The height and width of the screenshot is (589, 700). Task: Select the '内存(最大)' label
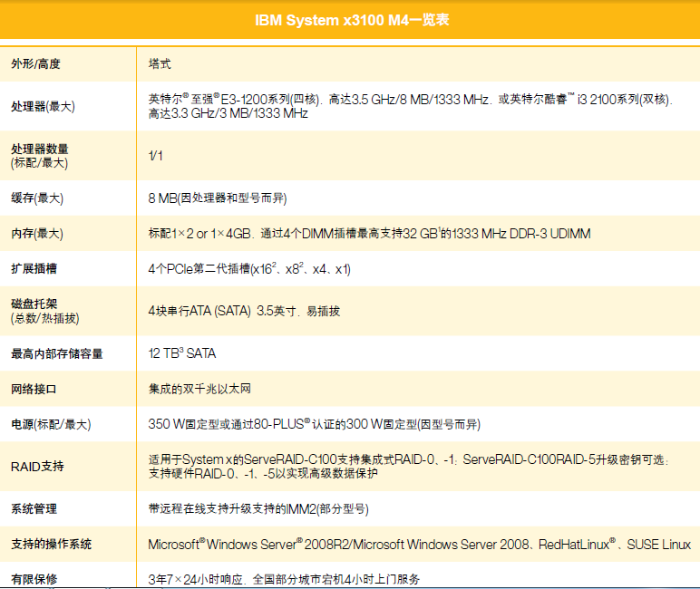(x=37, y=234)
